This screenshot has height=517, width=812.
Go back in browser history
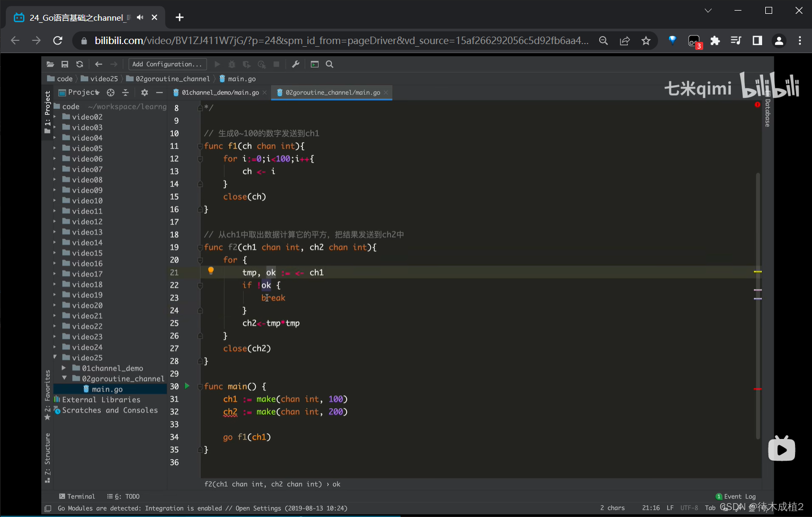click(15, 40)
